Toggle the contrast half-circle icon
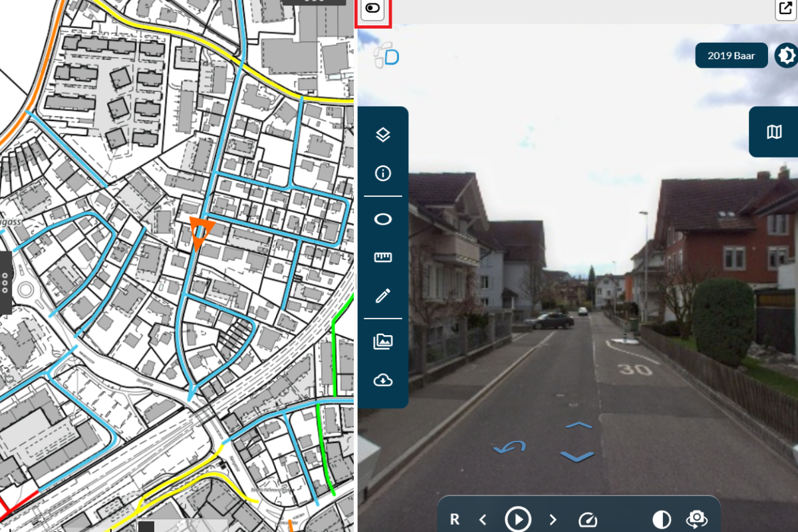This screenshot has height=532, width=798. coord(662,519)
